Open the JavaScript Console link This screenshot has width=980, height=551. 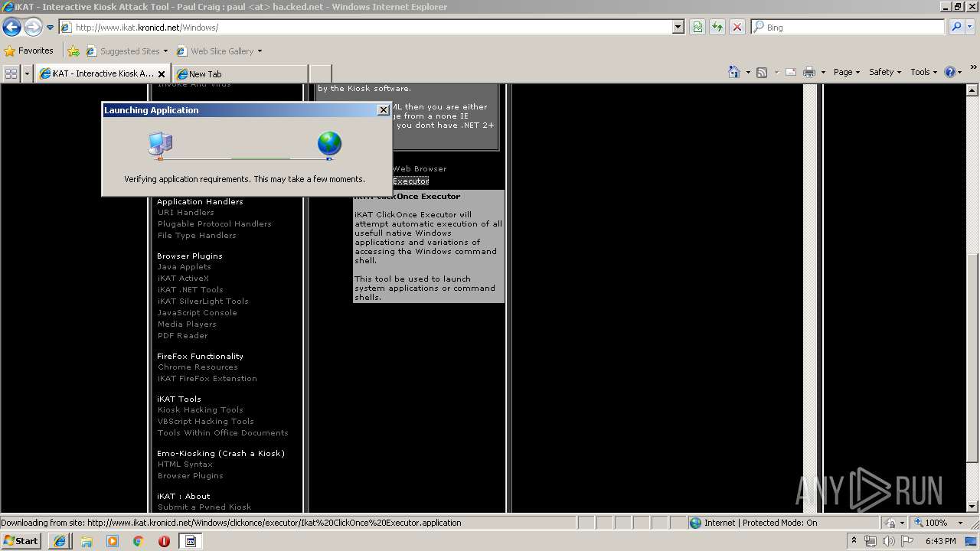coord(198,313)
